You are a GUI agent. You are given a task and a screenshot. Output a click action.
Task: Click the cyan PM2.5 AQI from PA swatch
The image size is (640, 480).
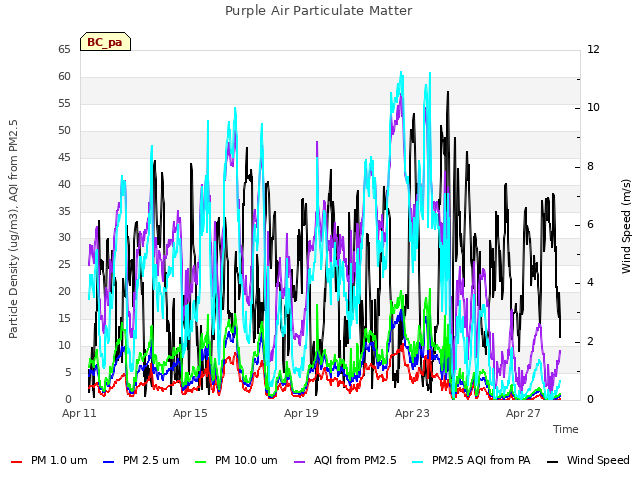coord(418,462)
